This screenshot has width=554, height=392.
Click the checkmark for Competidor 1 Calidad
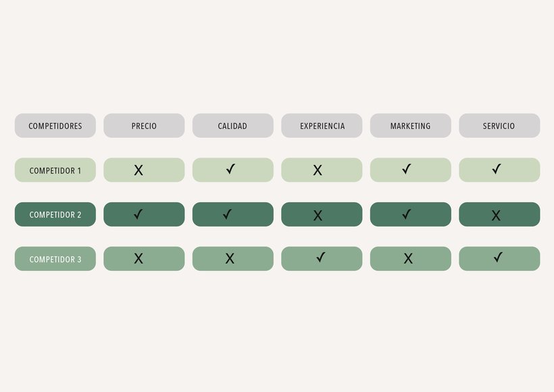point(230,169)
